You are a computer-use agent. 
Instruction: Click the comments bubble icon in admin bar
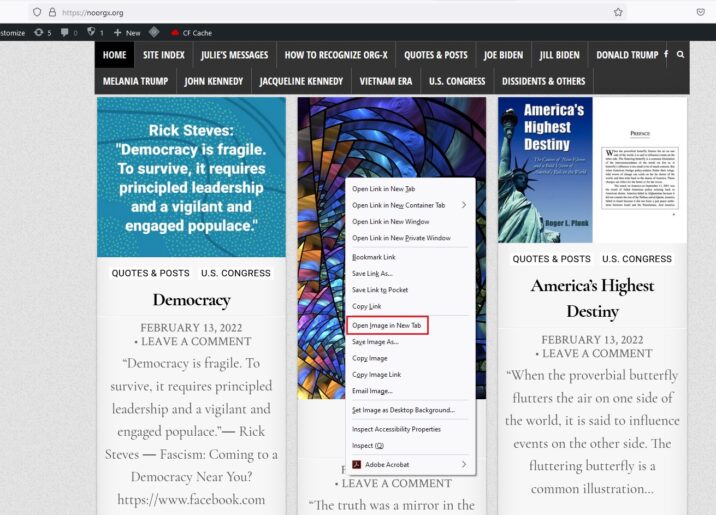pos(65,33)
